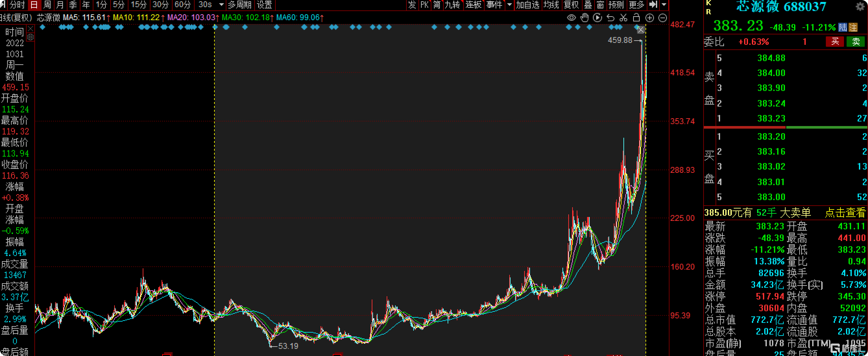This screenshot has width=868, height=356.
Task: Select the 年 yearly period
Action: (x=86, y=5)
